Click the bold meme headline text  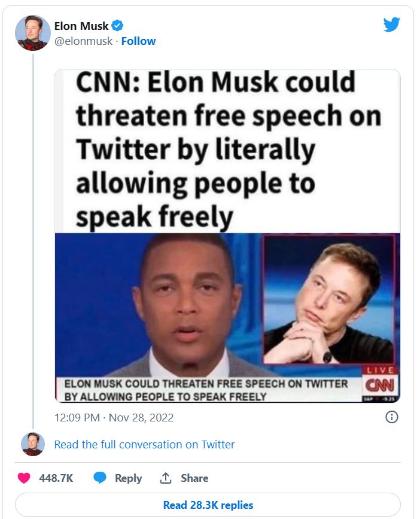227,150
